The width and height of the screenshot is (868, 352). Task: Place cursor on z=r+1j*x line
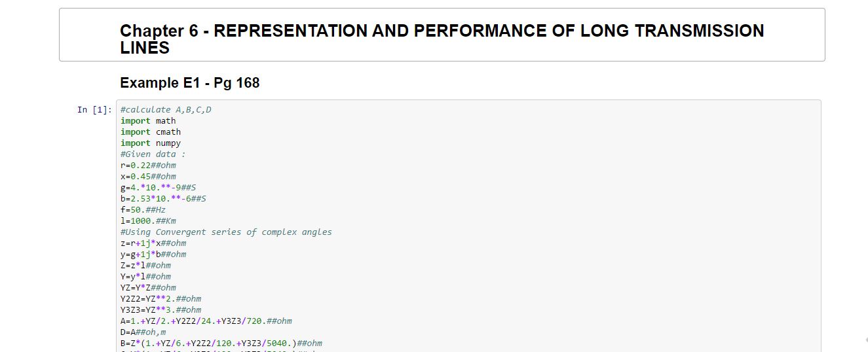153,243
